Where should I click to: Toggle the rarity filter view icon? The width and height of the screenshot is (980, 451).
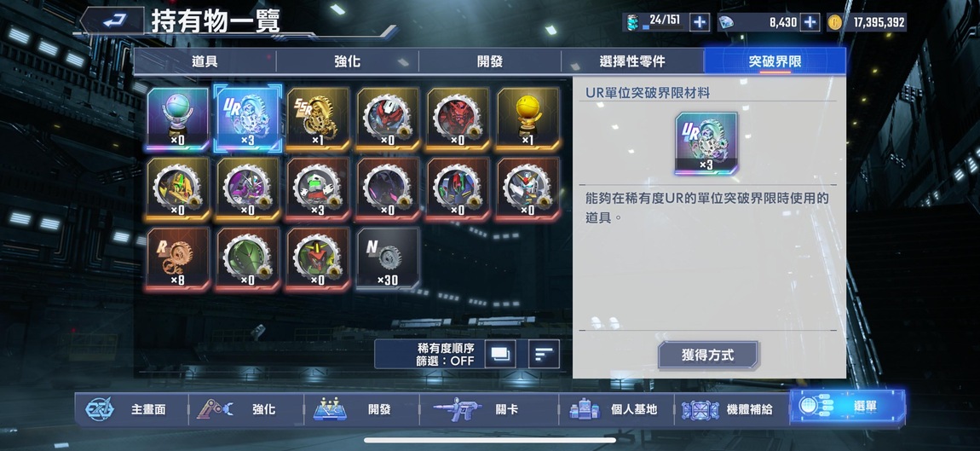pos(500,354)
